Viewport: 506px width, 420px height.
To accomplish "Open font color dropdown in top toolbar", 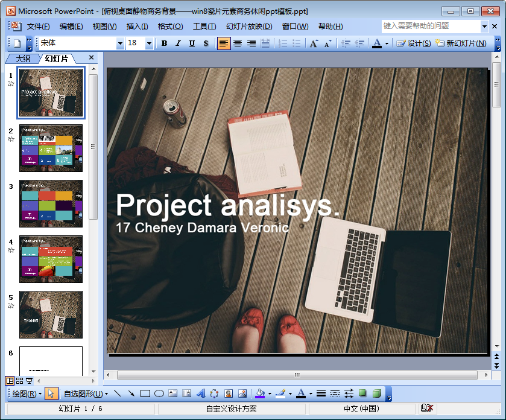I will 387,43.
